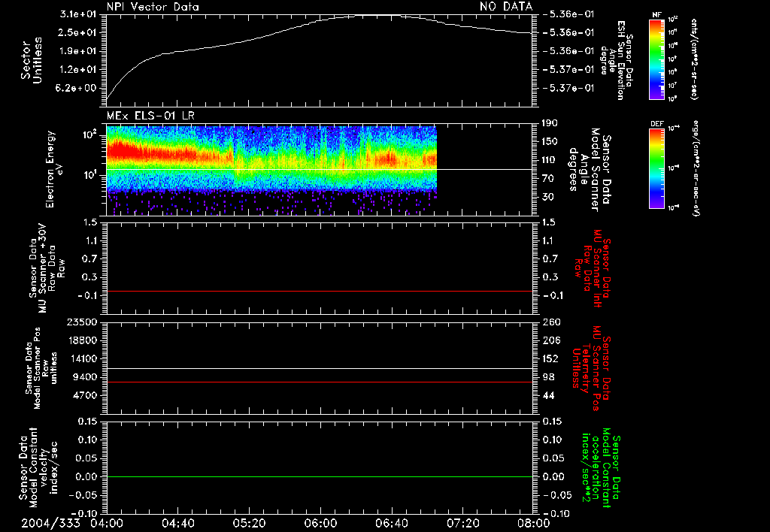Click the '150' scanner angle tick value
This screenshot has height=532, width=770.
click(550, 142)
